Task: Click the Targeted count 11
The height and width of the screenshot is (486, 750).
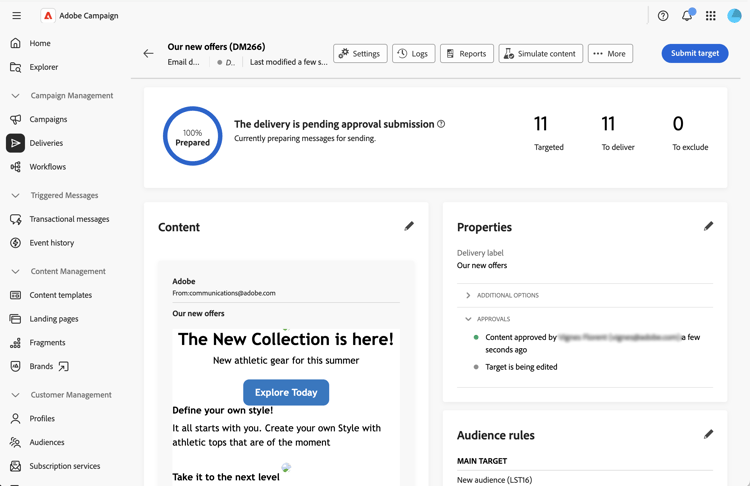Action: click(x=541, y=124)
